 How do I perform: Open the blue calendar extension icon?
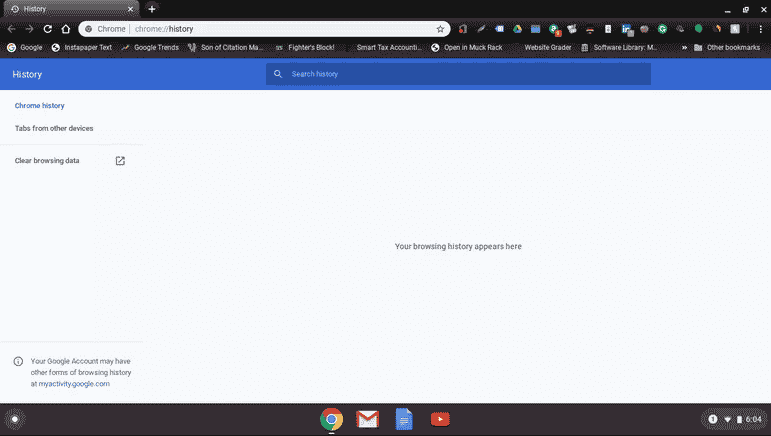pyautogui.click(x=535, y=29)
